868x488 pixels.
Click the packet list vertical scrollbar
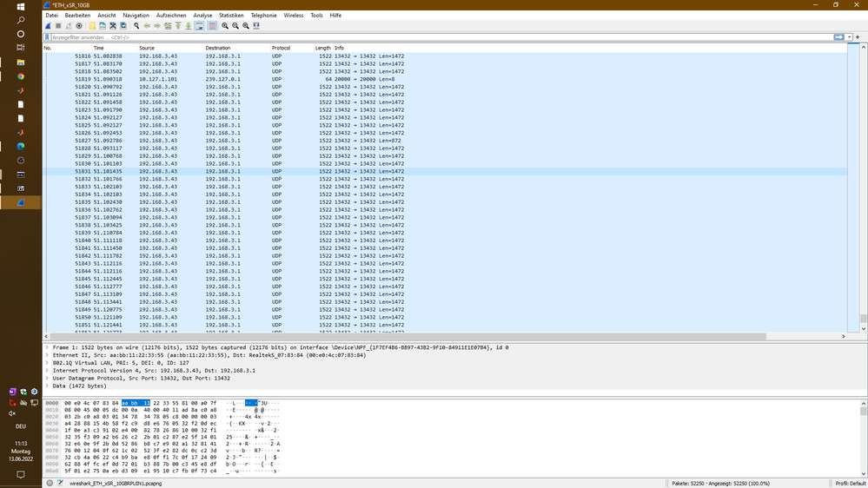click(x=864, y=191)
